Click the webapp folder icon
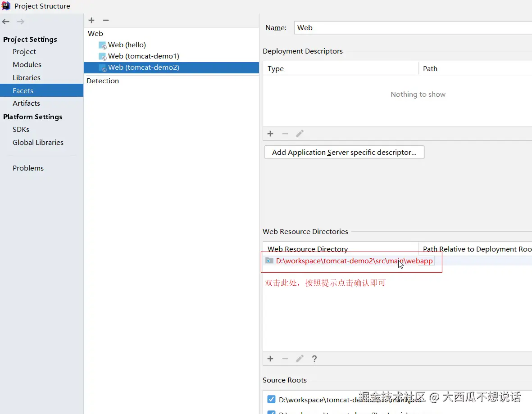 (269, 261)
